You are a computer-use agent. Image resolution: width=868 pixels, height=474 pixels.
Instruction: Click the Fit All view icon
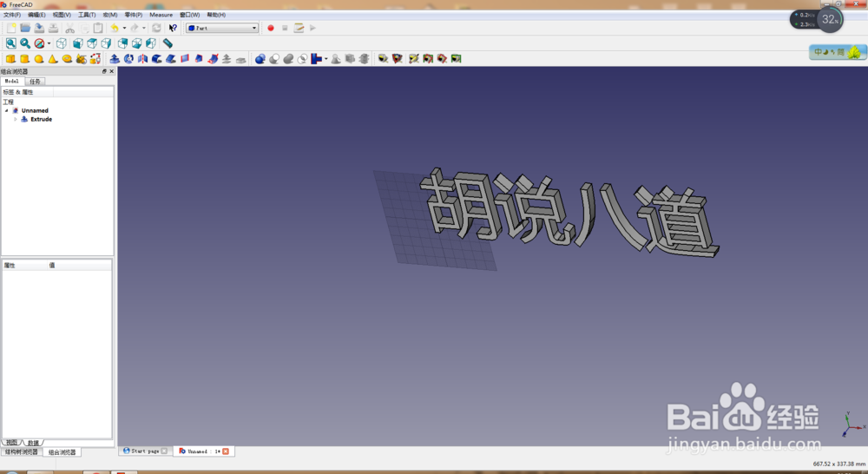point(11,43)
